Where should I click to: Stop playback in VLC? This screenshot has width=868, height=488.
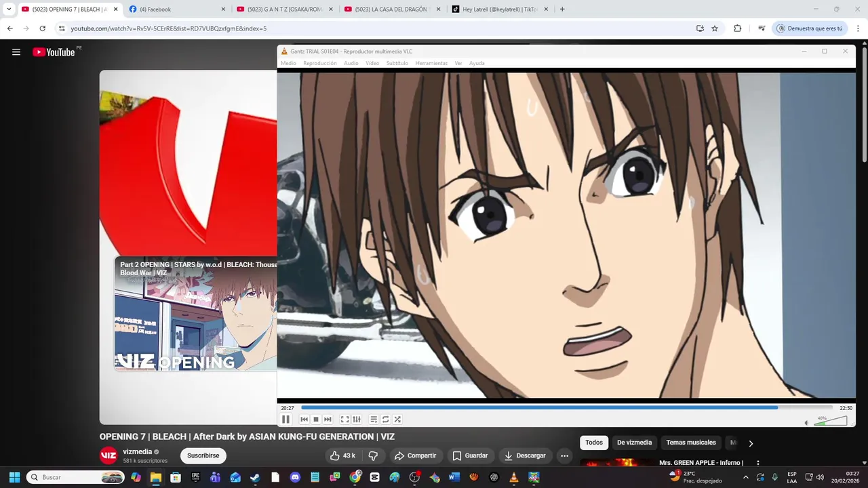pyautogui.click(x=315, y=420)
